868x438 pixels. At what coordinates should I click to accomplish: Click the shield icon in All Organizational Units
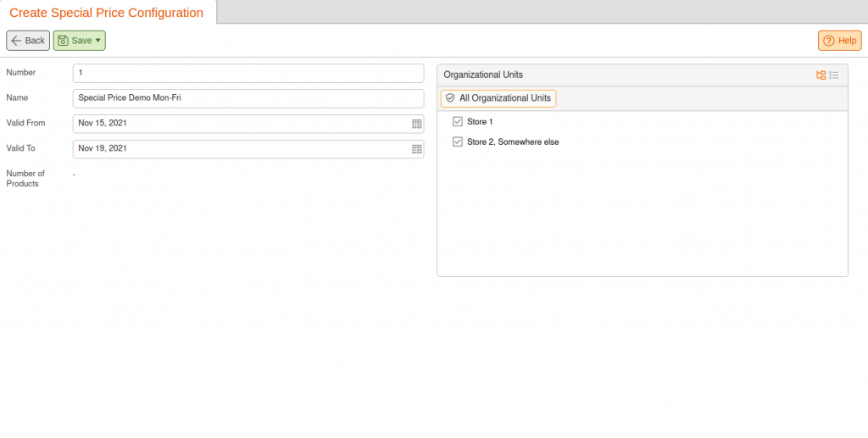(450, 98)
